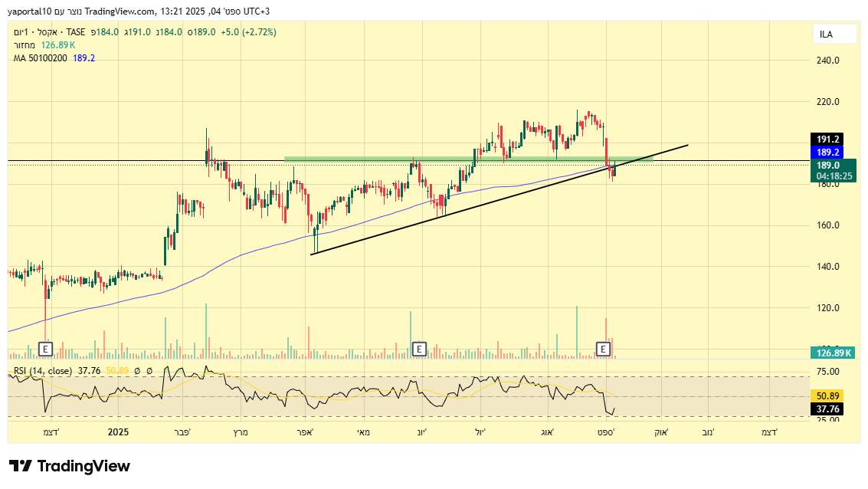Click the 240.0 level on the price axis
This screenshot has width=868, height=489.
point(828,61)
